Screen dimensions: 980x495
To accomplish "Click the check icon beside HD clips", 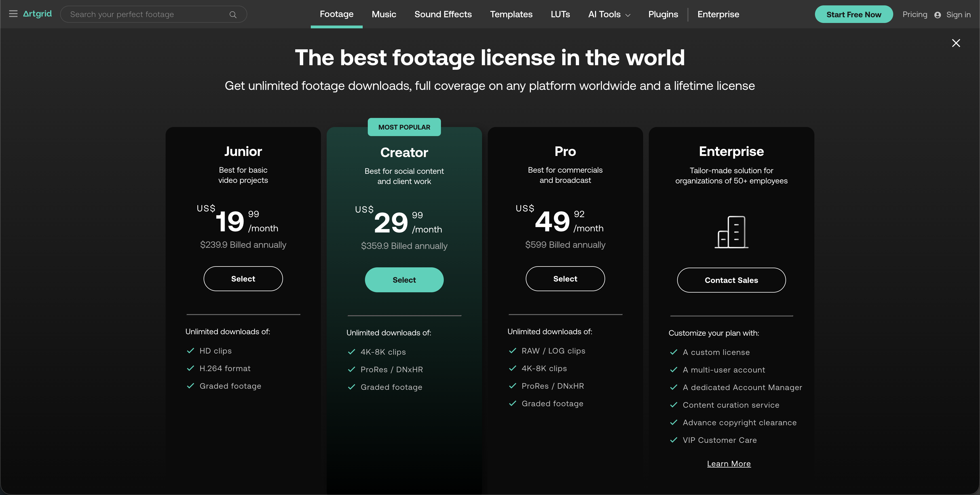I will click(x=191, y=351).
